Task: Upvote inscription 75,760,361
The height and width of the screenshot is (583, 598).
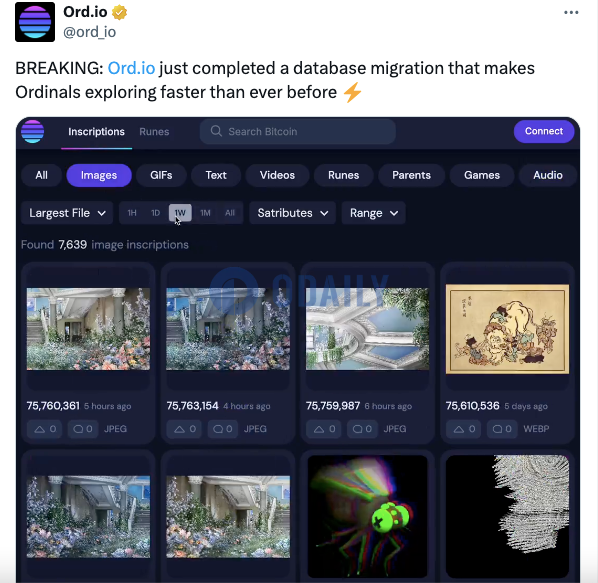Action: pyautogui.click(x=45, y=429)
